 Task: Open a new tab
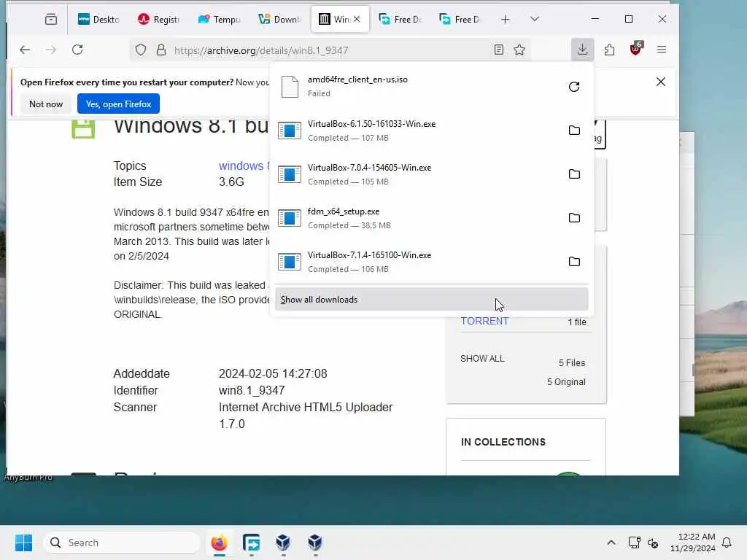tap(505, 20)
